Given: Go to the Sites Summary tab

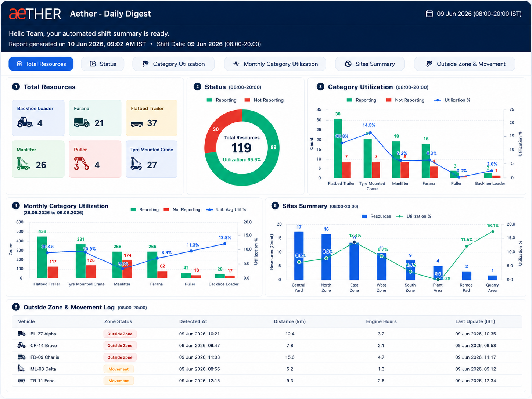Looking at the screenshot, I should click(x=370, y=64).
